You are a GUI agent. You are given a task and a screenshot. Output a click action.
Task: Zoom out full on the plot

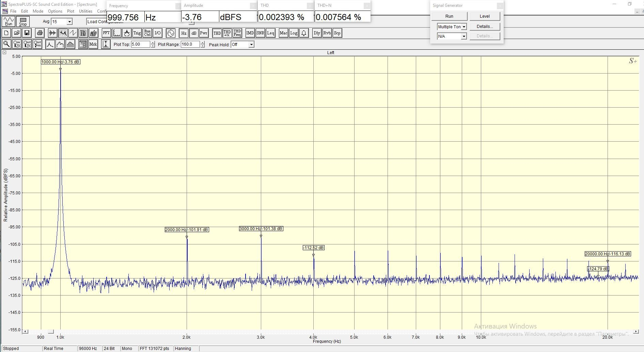(37, 44)
